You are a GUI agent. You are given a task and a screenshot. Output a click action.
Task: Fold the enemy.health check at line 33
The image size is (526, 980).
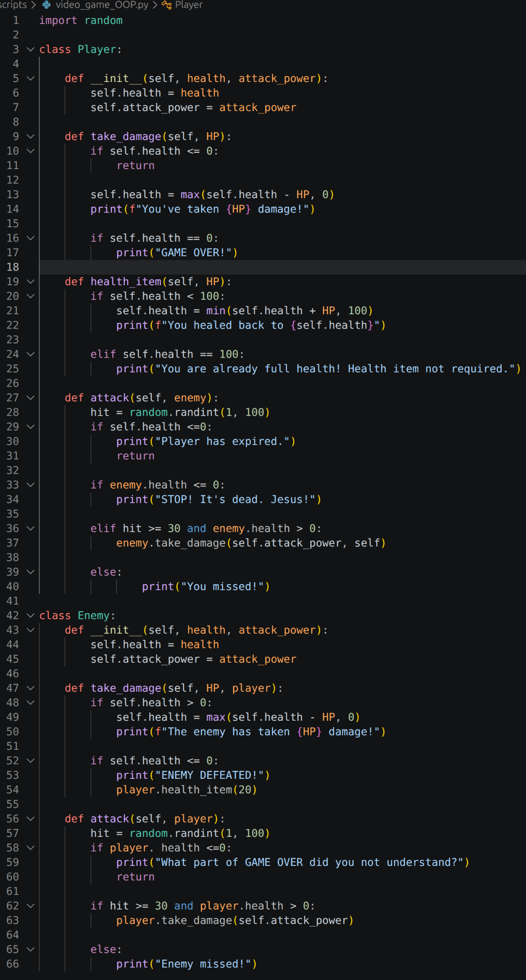point(31,485)
